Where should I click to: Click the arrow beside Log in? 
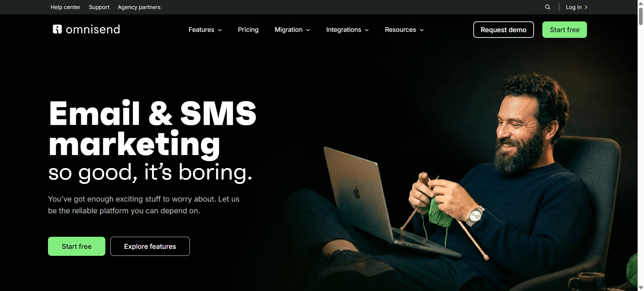586,7
